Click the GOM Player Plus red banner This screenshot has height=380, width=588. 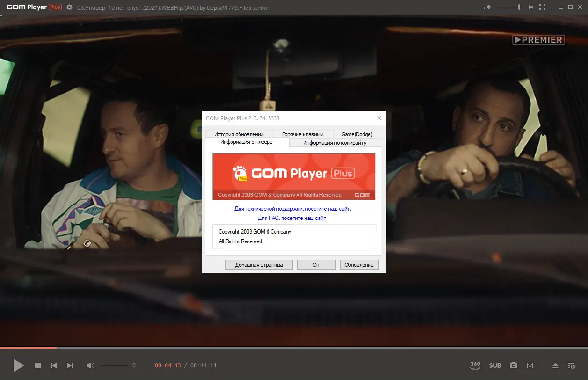pos(294,176)
